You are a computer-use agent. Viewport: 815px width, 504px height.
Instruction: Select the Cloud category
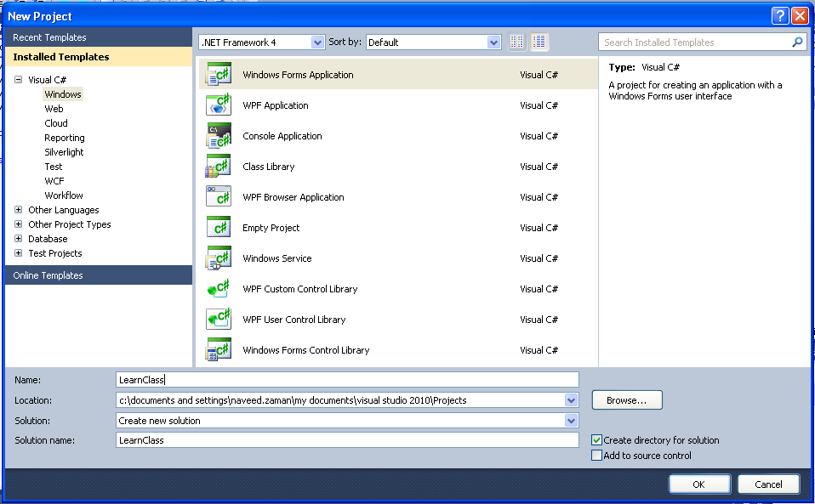click(x=56, y=123)
